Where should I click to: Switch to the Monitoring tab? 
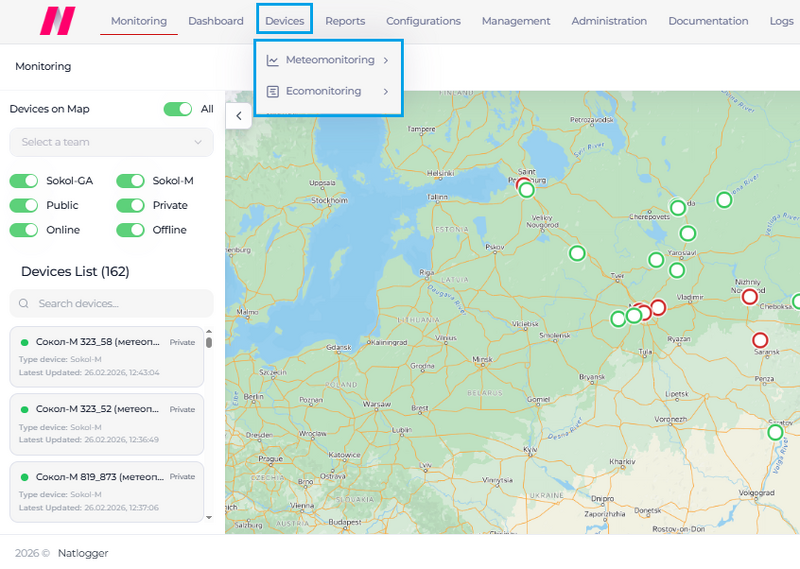(139, 21)
